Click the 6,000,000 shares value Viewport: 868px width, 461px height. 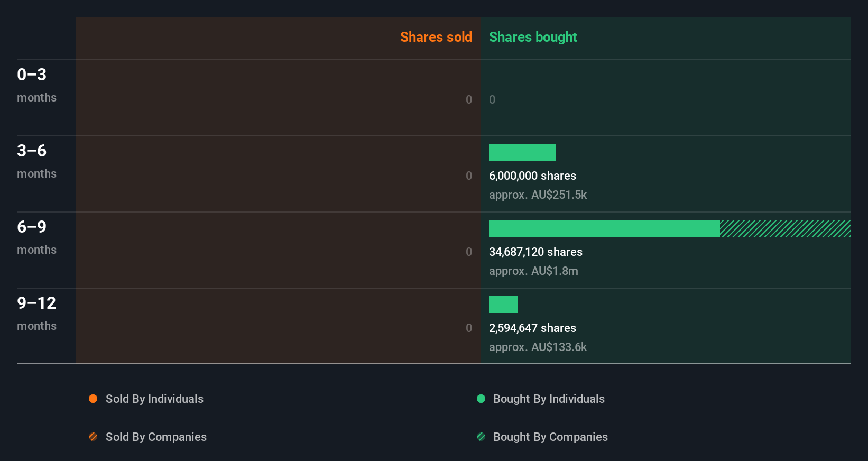pos(532,176)
